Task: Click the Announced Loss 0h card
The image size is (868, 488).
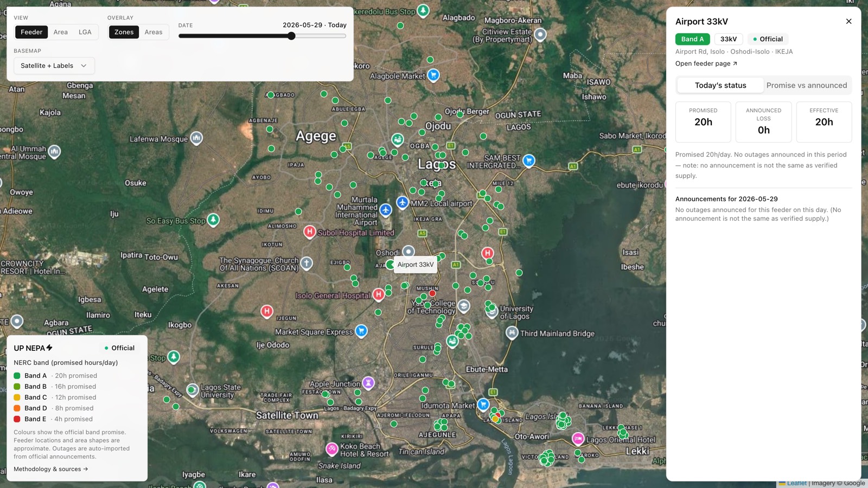Action: 764,122
